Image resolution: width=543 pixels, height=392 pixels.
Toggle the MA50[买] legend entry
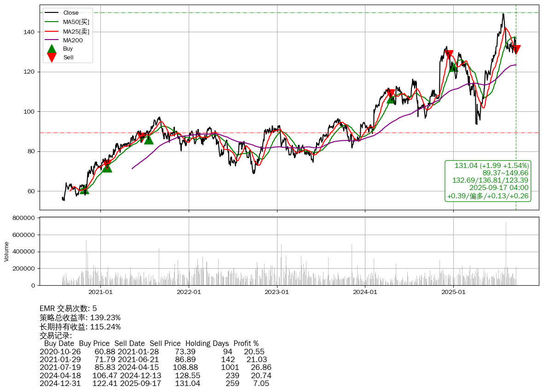(76, 22)
